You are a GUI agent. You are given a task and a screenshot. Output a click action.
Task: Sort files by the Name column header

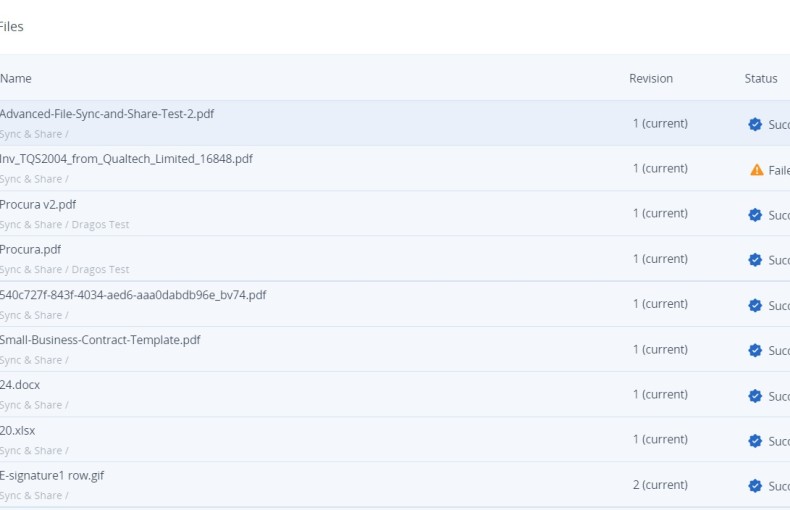(16, 79)
